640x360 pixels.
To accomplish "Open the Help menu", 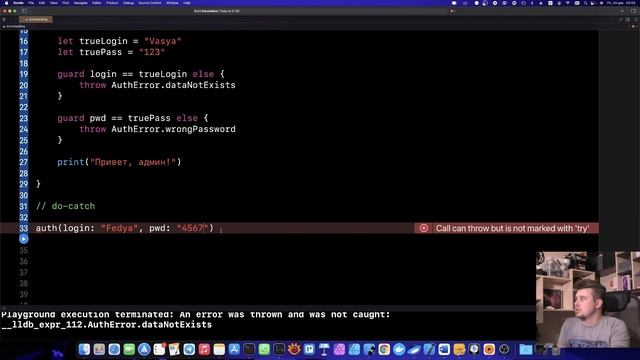I will 187,3.
